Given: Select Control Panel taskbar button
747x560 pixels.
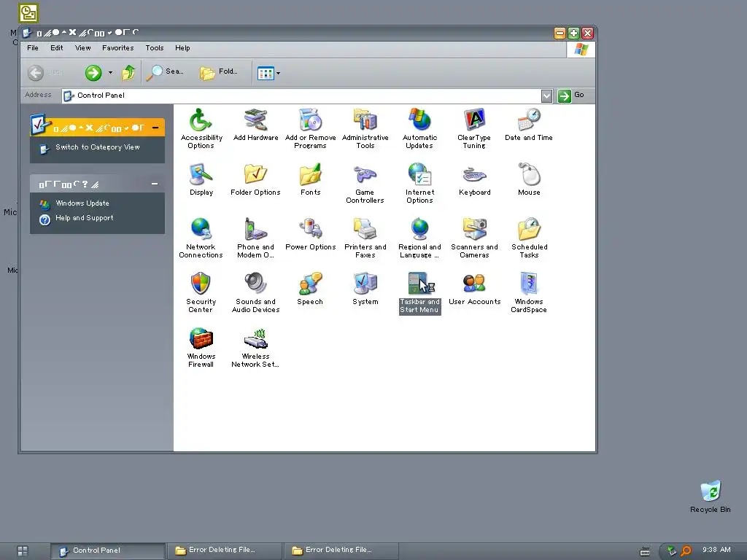Looking at the screenshot, I should [x=109, y=551].
